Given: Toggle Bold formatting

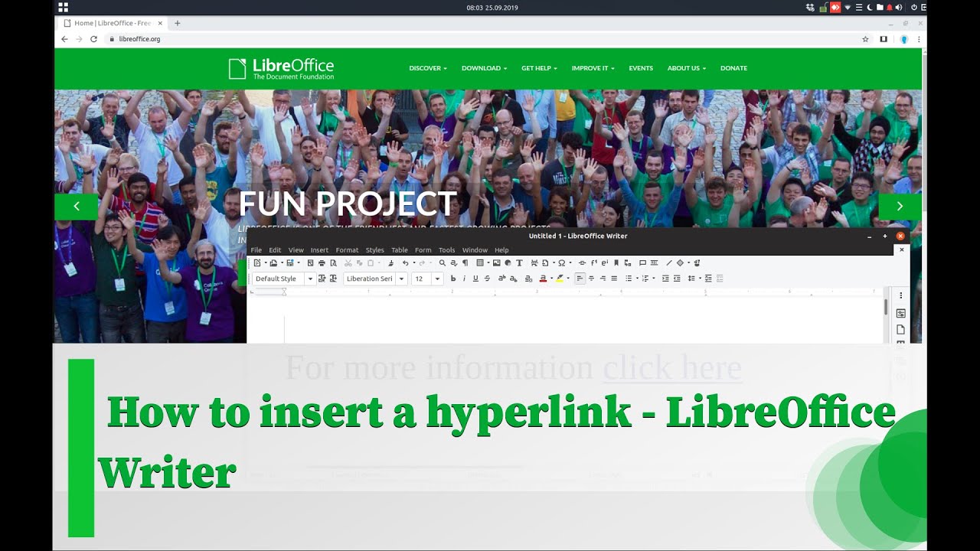Looking at the screenshot, I should [453, 279].
